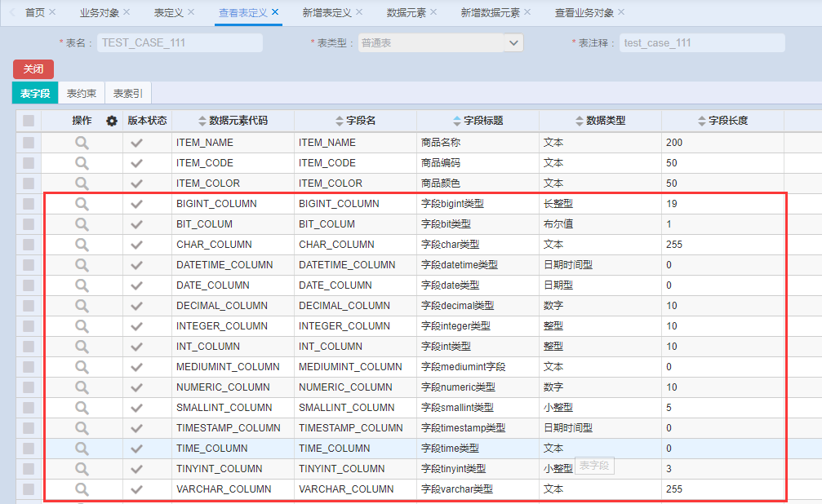Click the magnifier icon for DECIMAL_COLUMN row

(82, 305)
